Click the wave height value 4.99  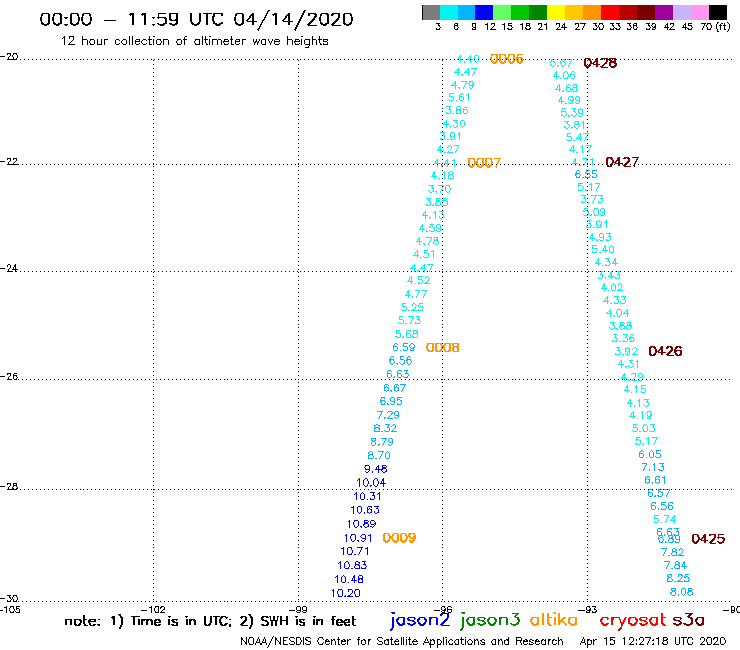point(569,101)
